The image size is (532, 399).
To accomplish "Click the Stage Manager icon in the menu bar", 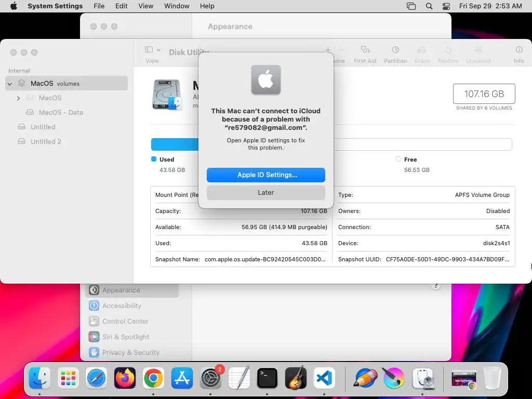I will (411, 6).
